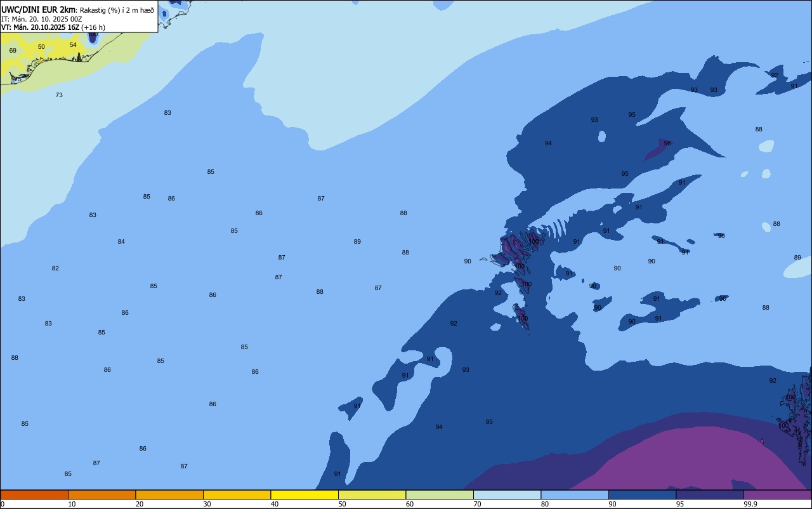The image size is (812, 509).
Task: Click the 'Rakastig (%) í 2 m hæð' label
Action: pyautogui.click(x=117, y=10)
